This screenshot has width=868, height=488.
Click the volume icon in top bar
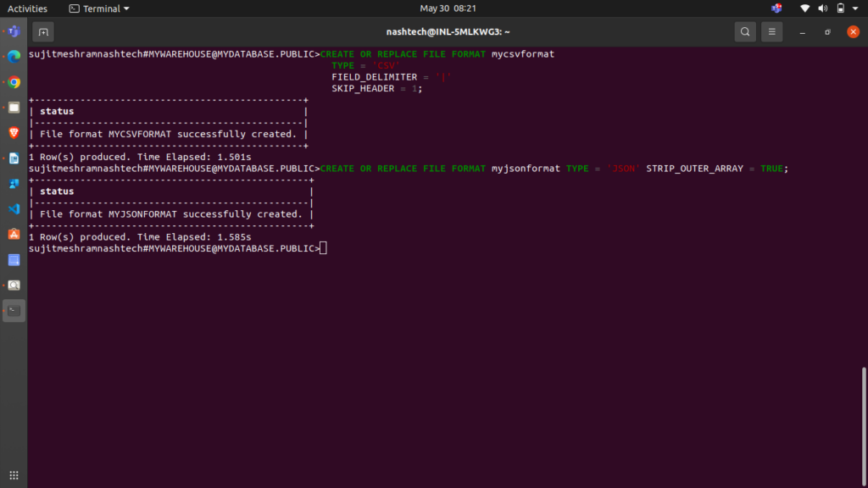click(822, 8)
